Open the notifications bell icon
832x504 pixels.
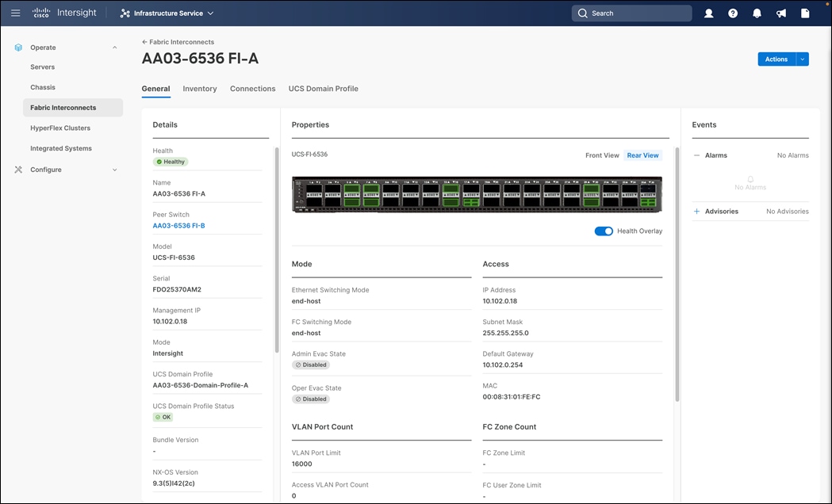[x=757, y=13]
